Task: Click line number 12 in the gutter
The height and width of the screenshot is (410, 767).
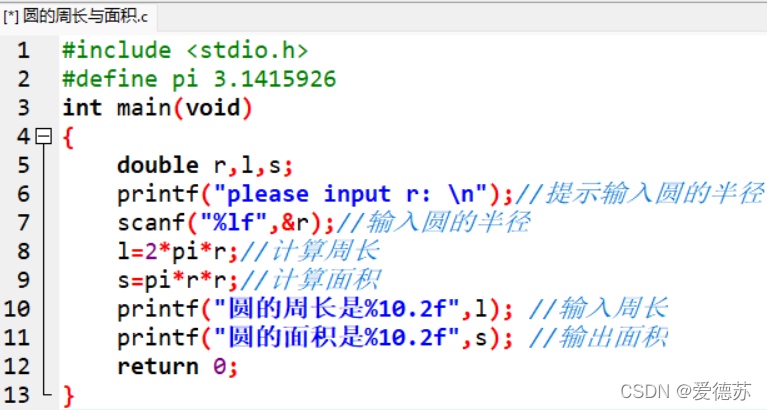Action: [x=17, y=366]
